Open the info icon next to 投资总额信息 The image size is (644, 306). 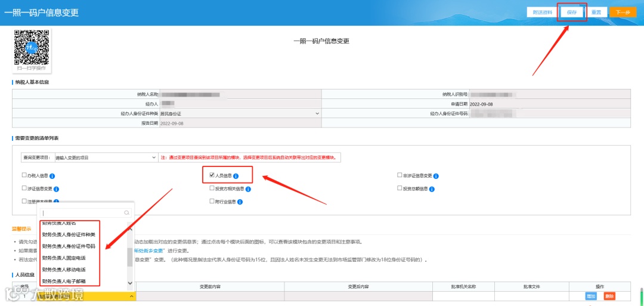click(x=432, y=189)
